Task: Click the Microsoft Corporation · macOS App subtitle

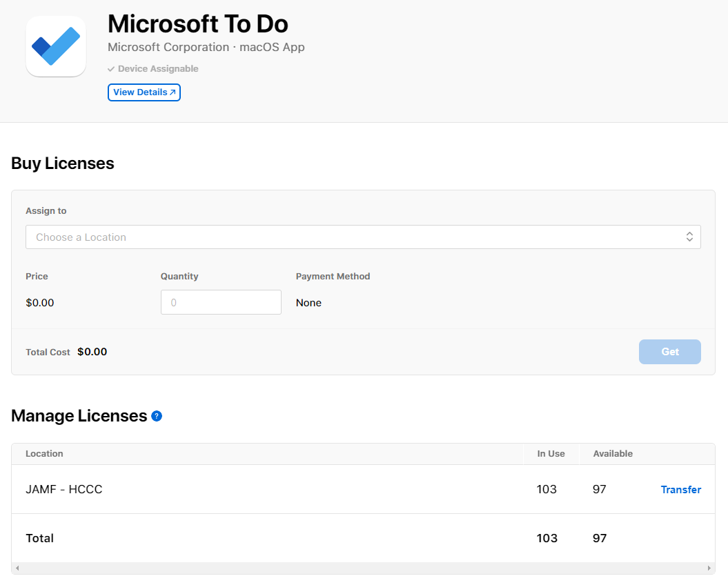Action: 206,48
